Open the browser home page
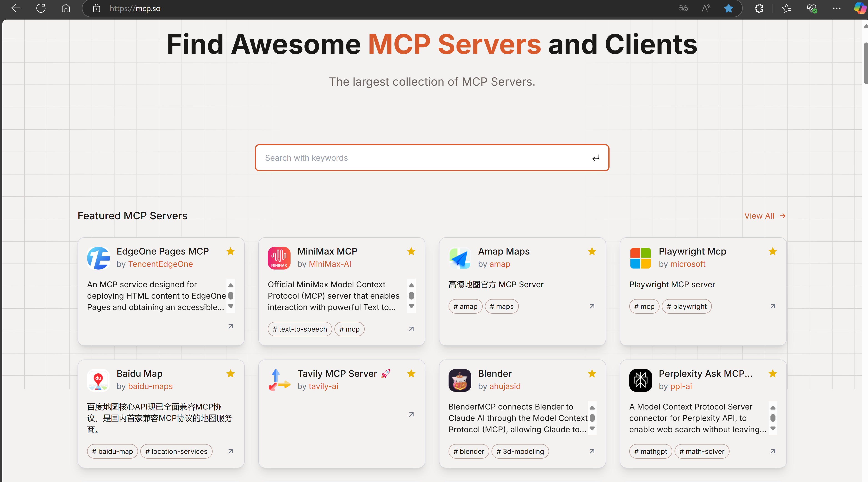The height and width of the screenshot is (482, 868). tap(66, 8)
